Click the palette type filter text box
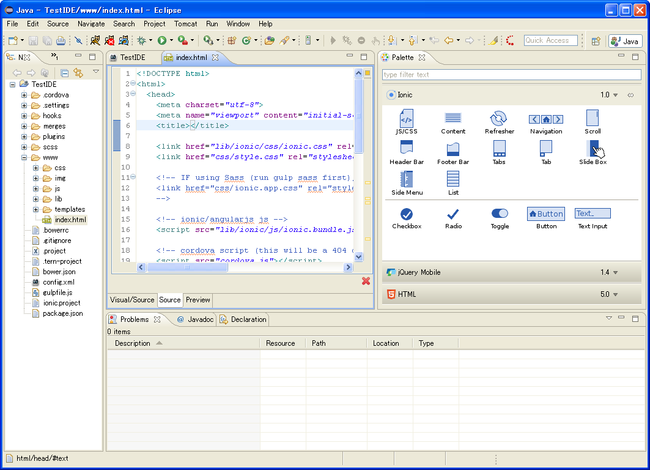This screenshot has width=650, height=470. (511, 75)
